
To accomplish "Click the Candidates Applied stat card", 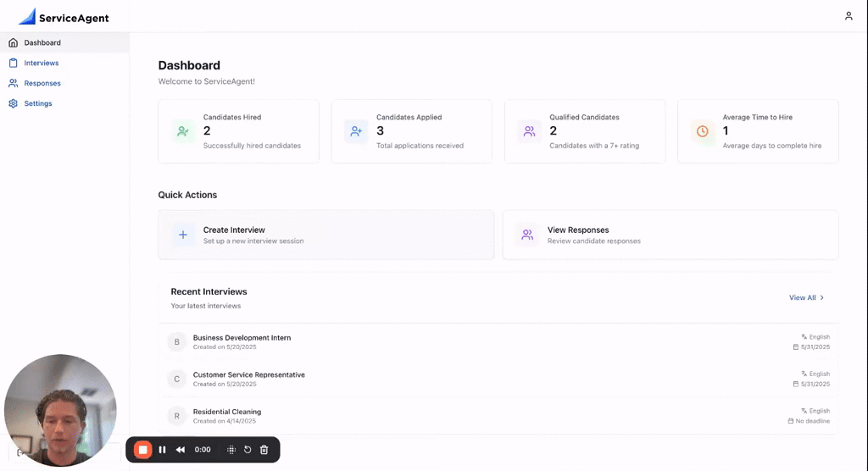I will (412, 131).
